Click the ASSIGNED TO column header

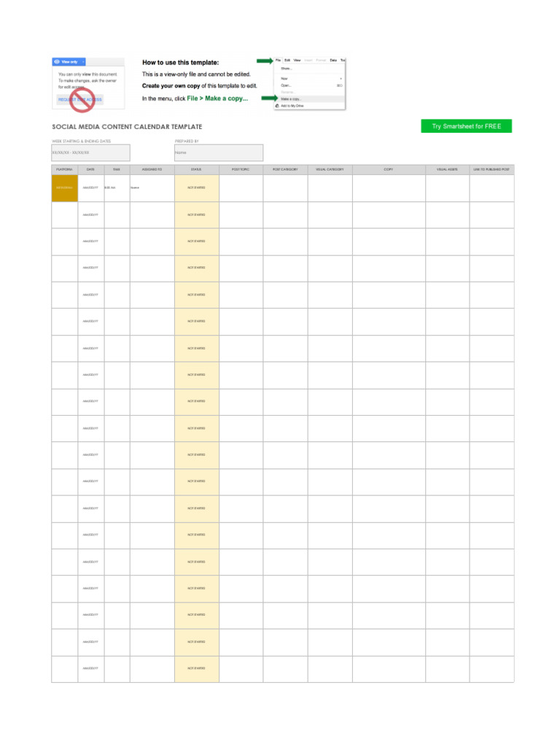point(152,169)
